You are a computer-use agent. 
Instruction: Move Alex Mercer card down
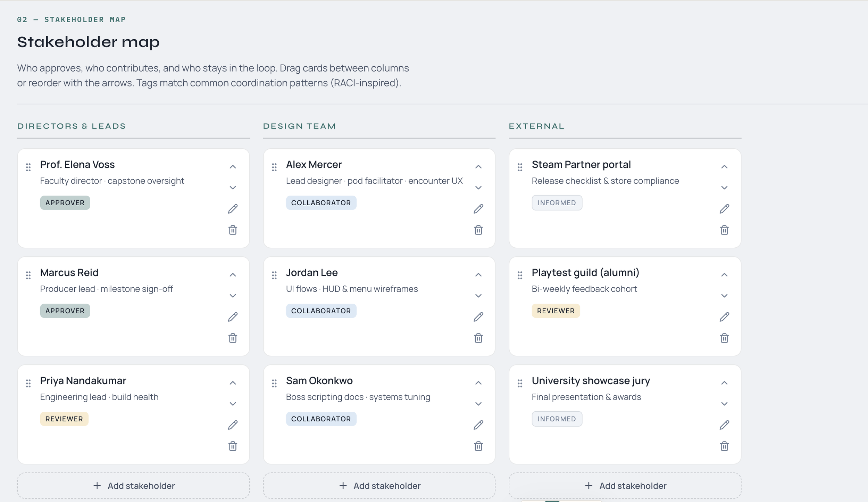478,188
